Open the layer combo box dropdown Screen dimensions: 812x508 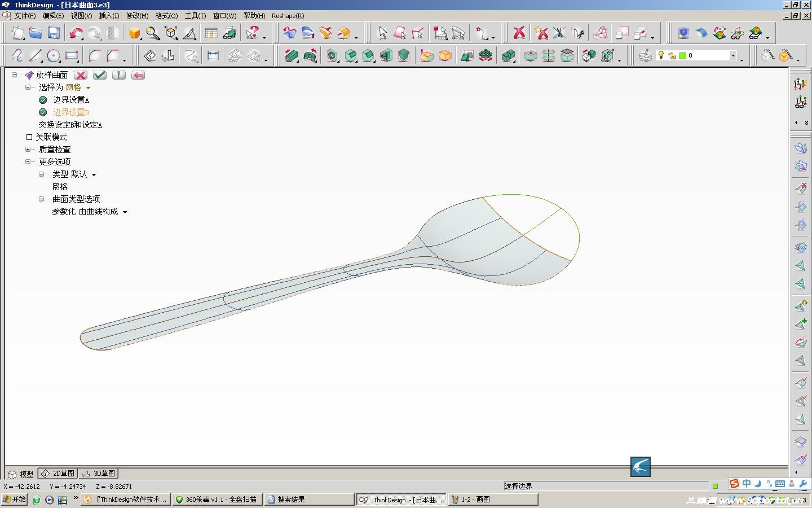tap(733, 55)
